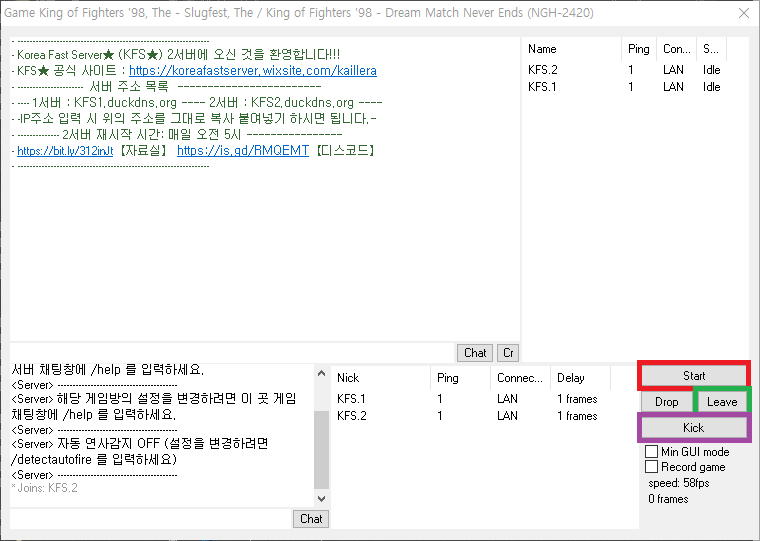Sort user list by Name column

[x=572, y=49]
